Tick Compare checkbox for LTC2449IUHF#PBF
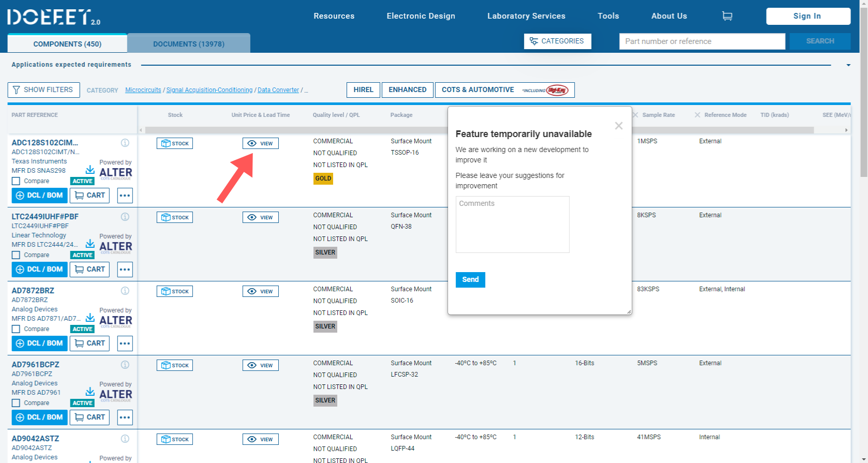This screenshot has height=463, width=868. point(16,255)
